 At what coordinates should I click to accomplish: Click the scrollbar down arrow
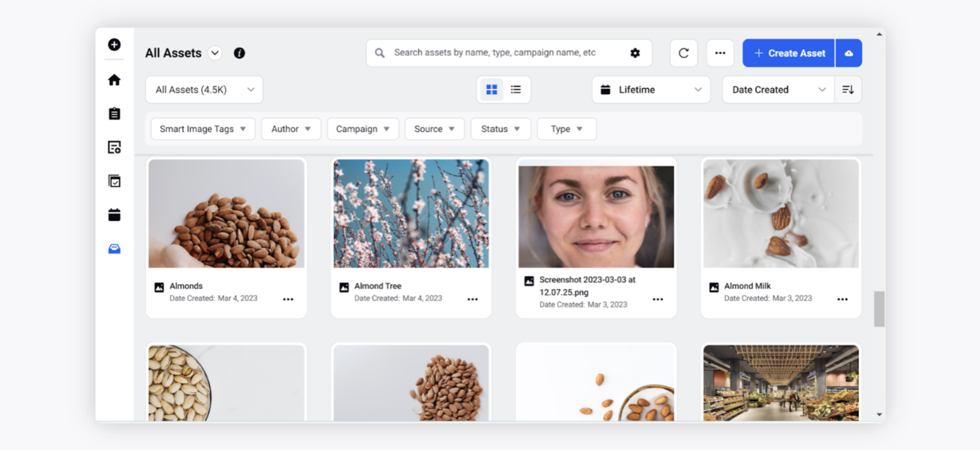(879, 414)
